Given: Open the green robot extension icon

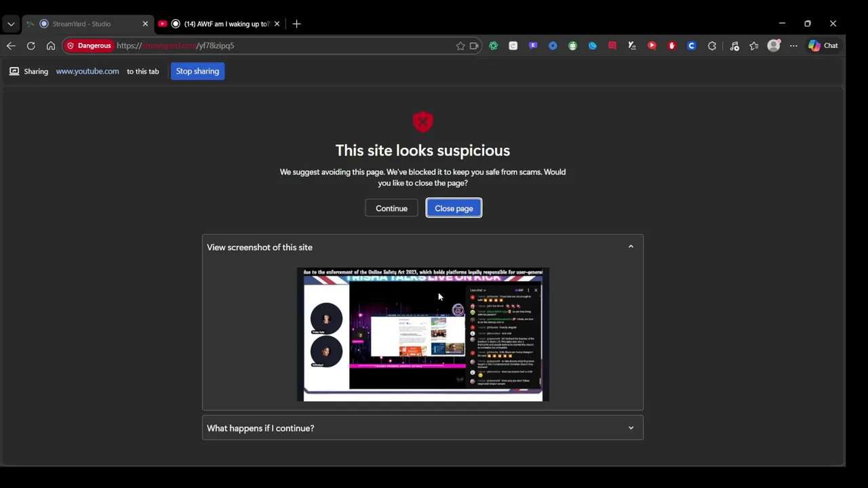Looking at the screenshot, I should coord(573,45).
